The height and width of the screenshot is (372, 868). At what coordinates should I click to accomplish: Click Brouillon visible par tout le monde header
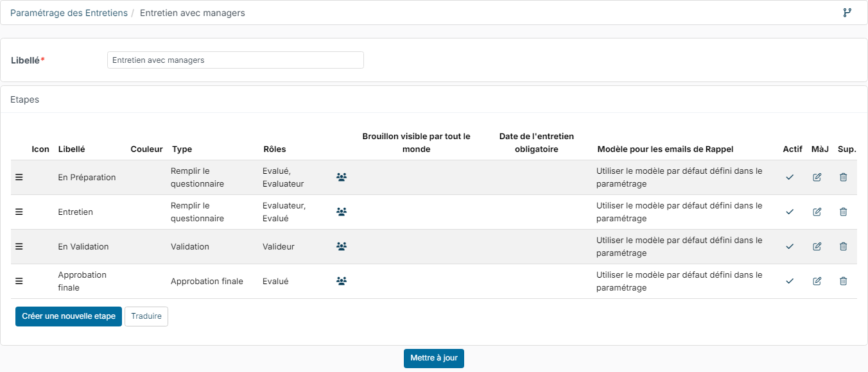tap(416, 142)
